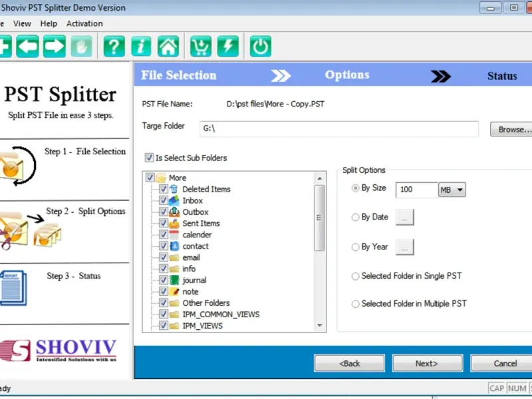Click the Deleted Items trash icon
This screenshot has width=532, height=399.
pos(174,189)
